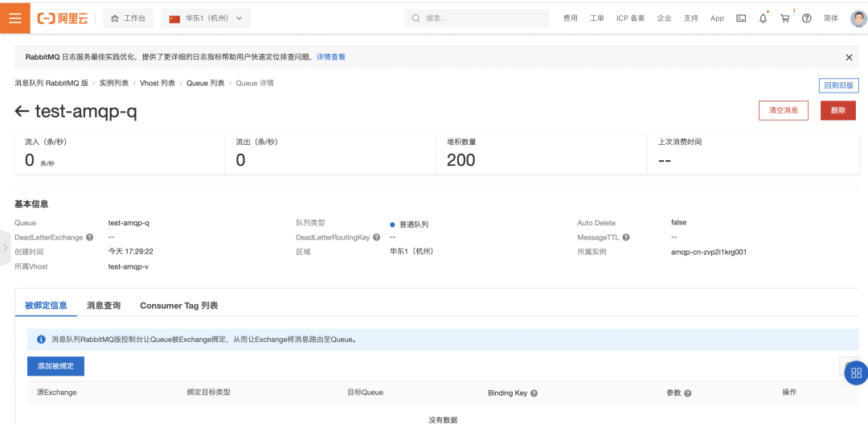Go back using the arrow beside test-amqp-q
The width and height of the screenshot is (868, 424).
click(22, 111)
